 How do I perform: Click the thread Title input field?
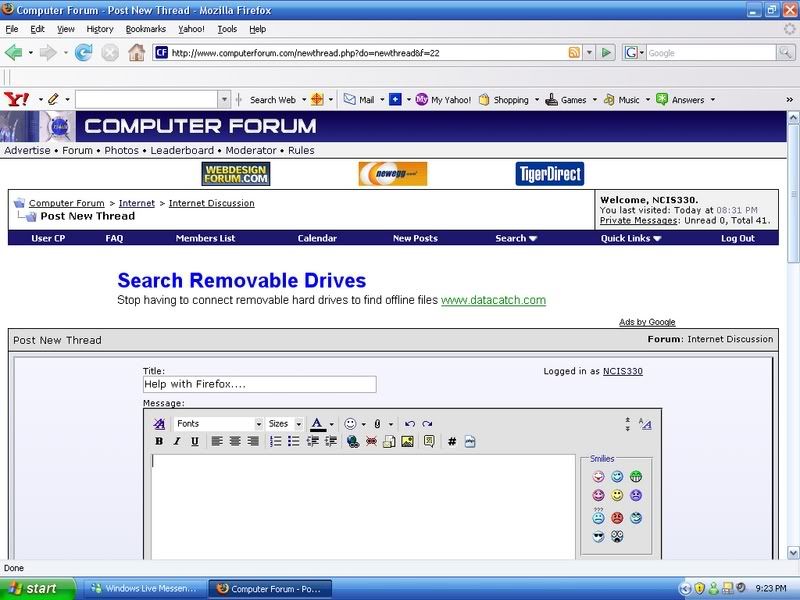[260, 385]
